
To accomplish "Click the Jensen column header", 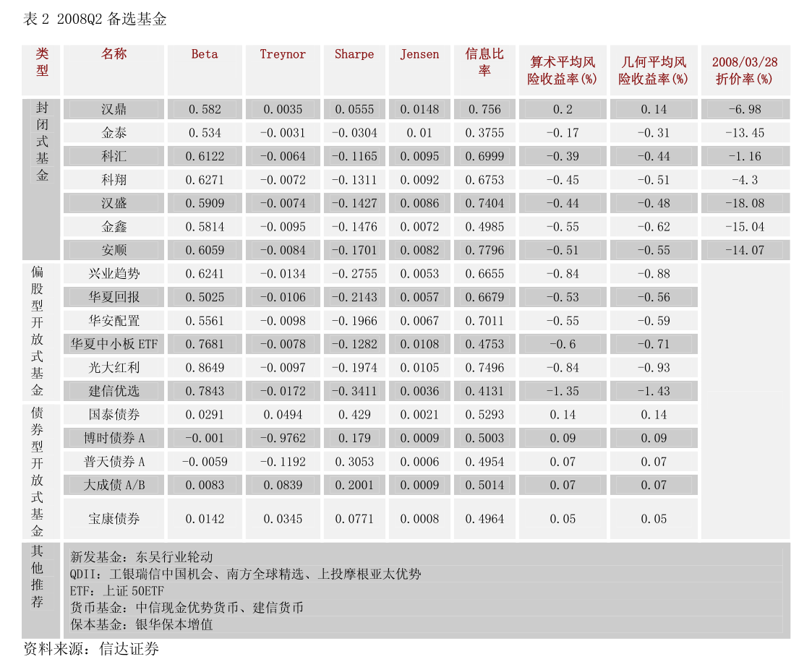I will point(419,53).
